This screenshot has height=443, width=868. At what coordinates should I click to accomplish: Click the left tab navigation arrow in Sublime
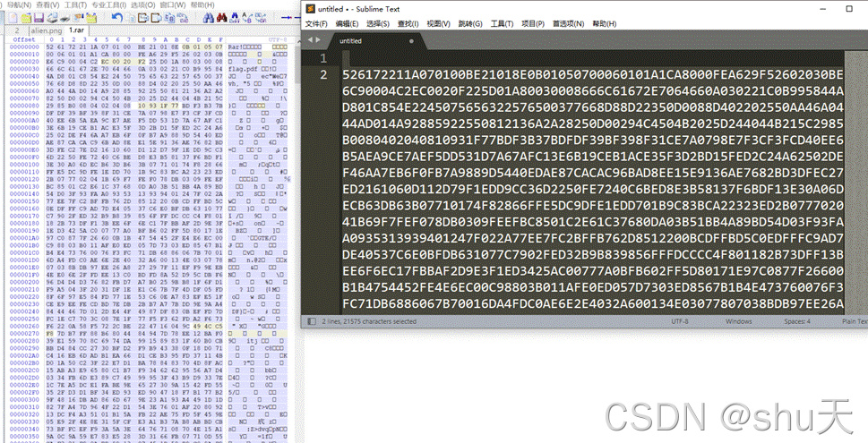tap(310, 39)
